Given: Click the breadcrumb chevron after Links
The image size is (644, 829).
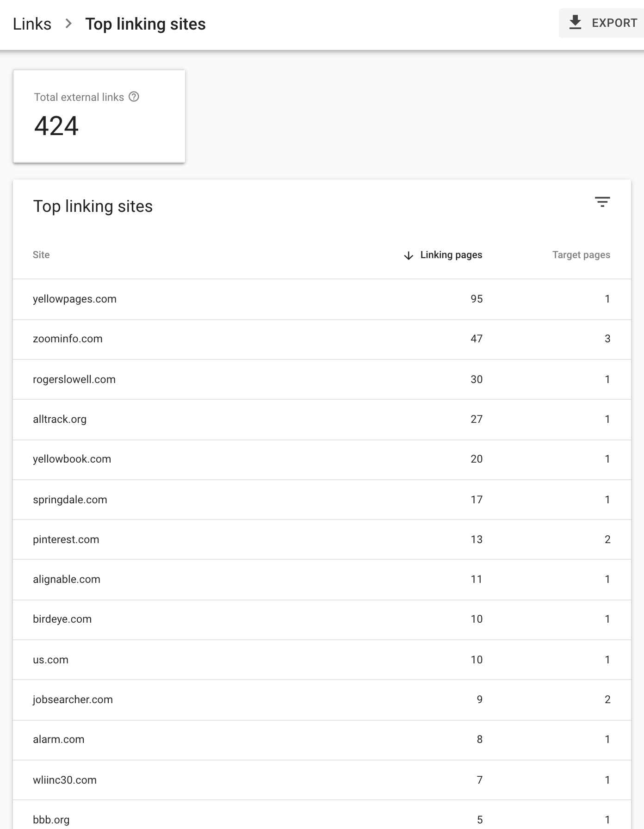Looking at the screenshot, I should [x=68, y=24].
